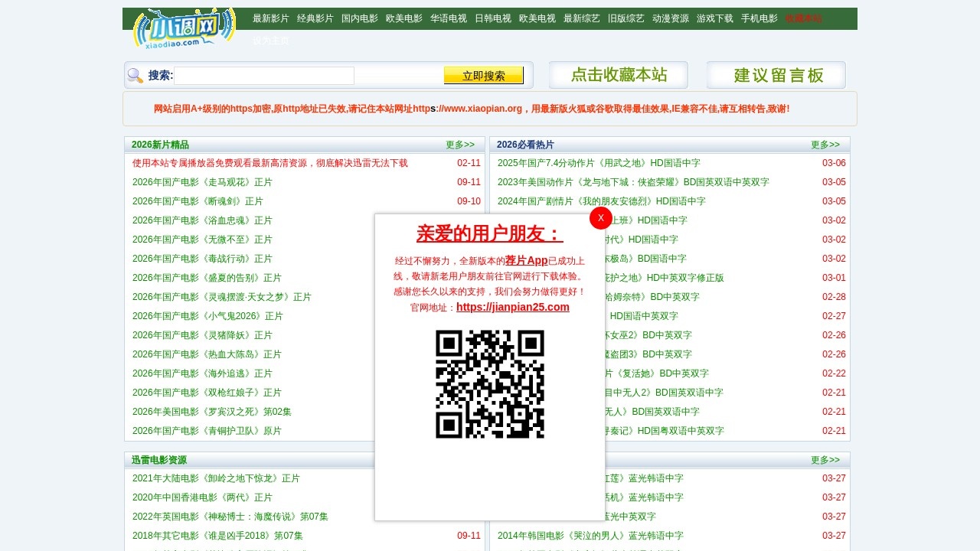Open 动漫资源 menu item
980x551 pixels.
click(x=671, y=18)
